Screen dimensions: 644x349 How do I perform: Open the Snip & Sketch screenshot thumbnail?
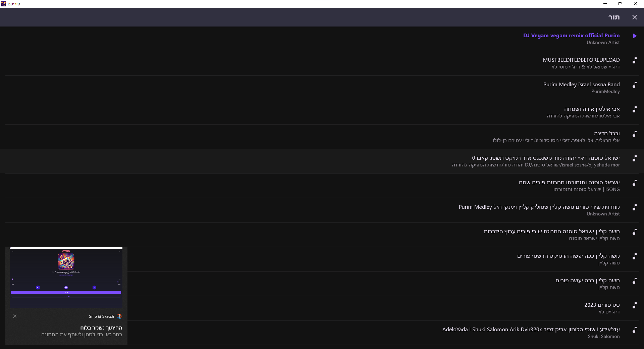66,278
